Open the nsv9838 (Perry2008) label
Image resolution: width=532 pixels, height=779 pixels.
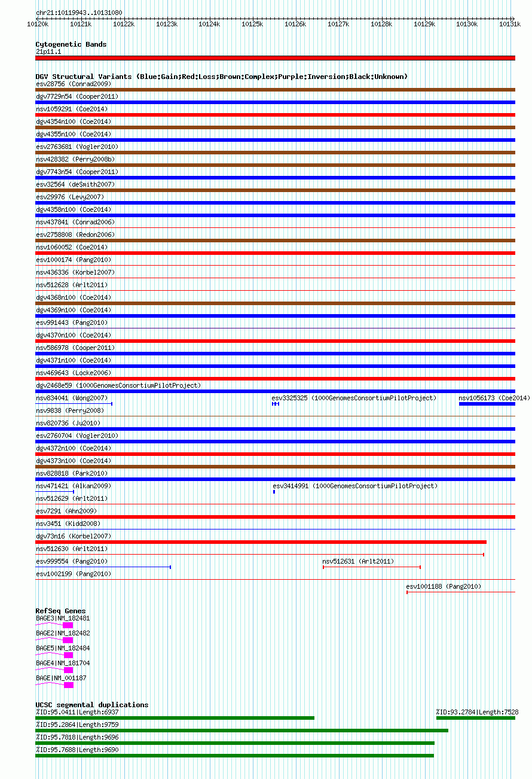click(70, 410)
